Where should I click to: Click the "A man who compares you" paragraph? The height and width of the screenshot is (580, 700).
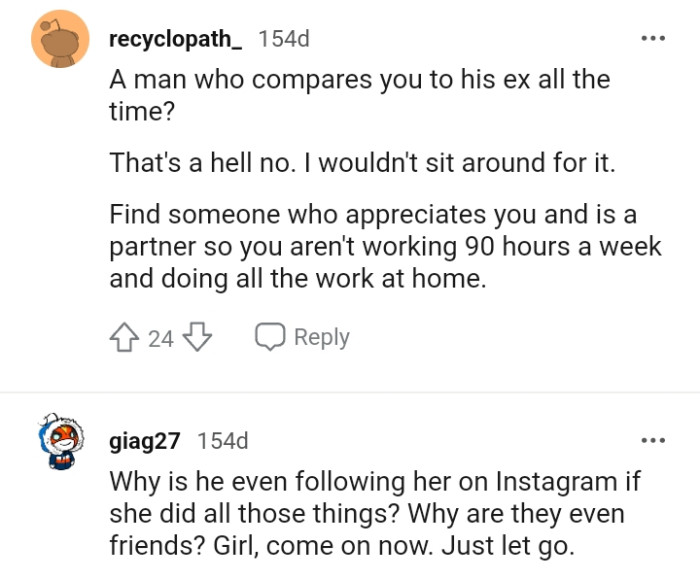[x=358, y=95]
